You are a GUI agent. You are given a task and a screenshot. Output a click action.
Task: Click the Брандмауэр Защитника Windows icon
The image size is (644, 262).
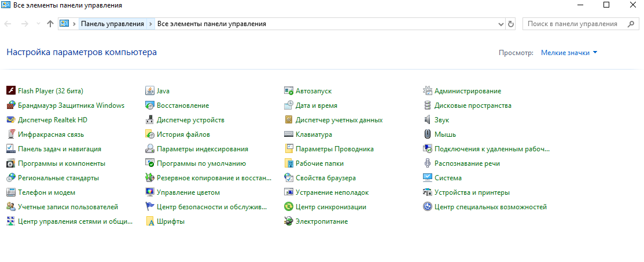click(11, 105)
